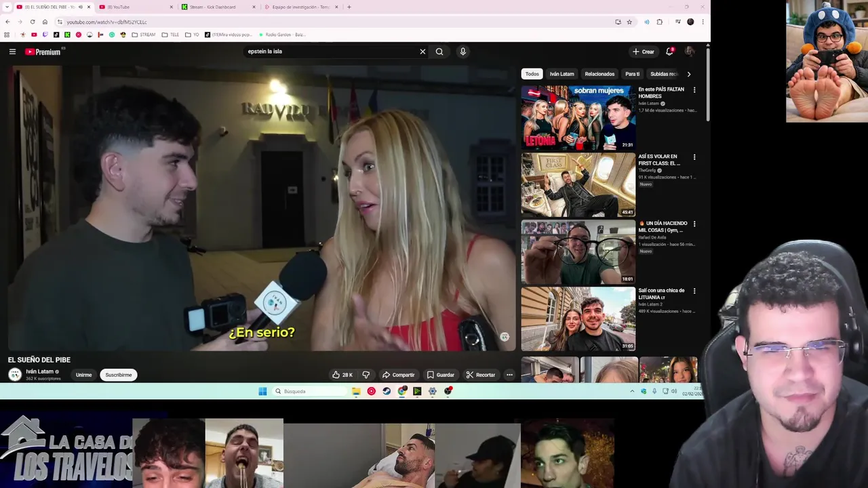Open the Kick bookmark icon
868x488 pixels.
(x=67, y=35)
